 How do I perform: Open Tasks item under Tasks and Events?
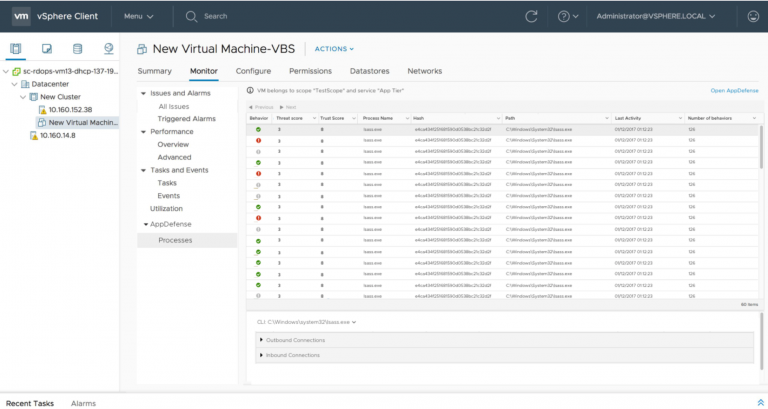(167, 183)
